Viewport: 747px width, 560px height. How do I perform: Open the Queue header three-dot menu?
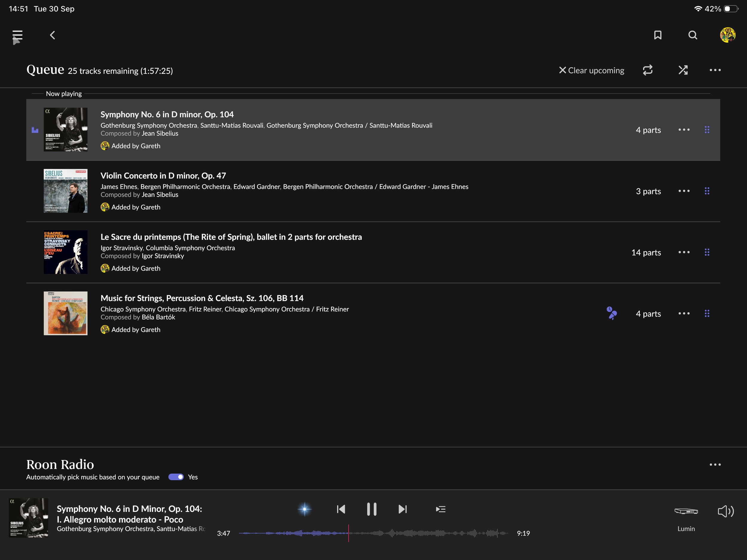[x=715, y=70]
